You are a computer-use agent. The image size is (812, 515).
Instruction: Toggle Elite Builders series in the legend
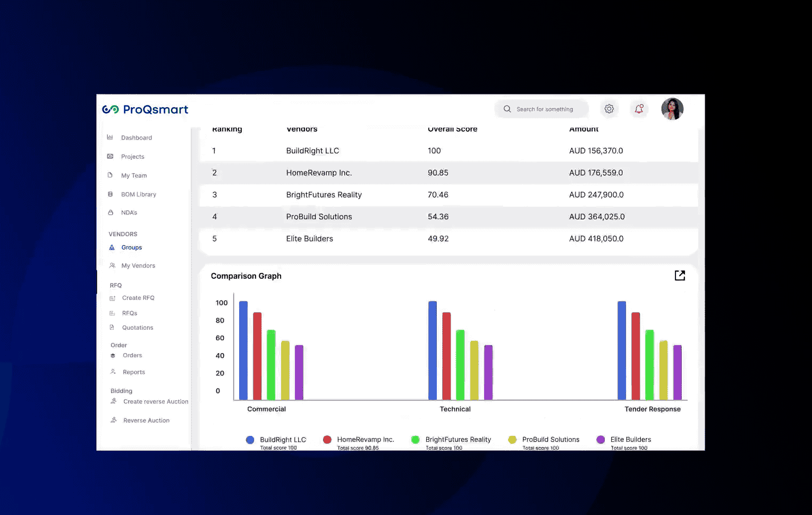pyautogui.click(x=600, y=440)
